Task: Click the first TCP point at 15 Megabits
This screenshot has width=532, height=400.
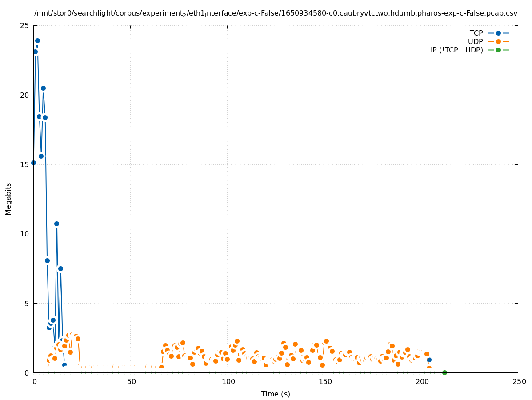Action: 33,163
